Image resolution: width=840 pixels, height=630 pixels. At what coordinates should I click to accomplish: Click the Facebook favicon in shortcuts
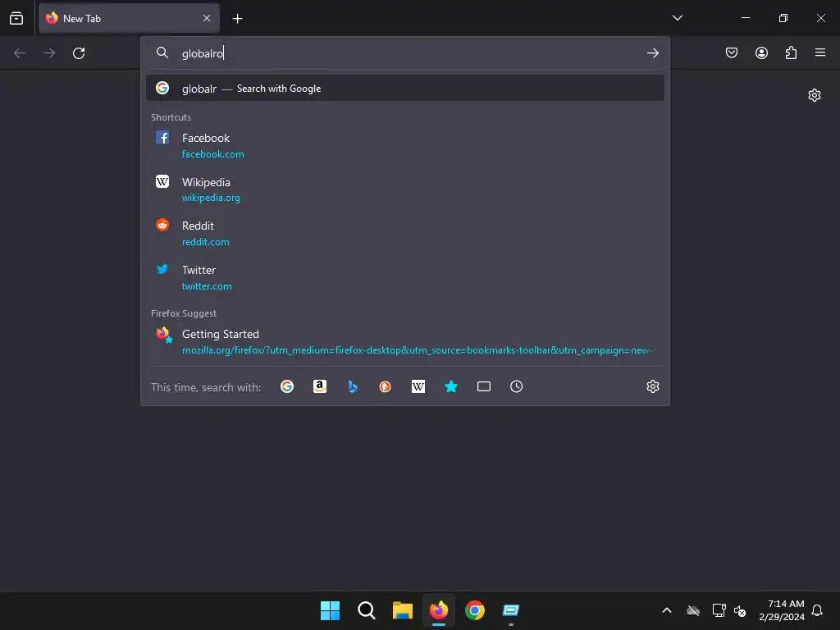coord(162,137)
